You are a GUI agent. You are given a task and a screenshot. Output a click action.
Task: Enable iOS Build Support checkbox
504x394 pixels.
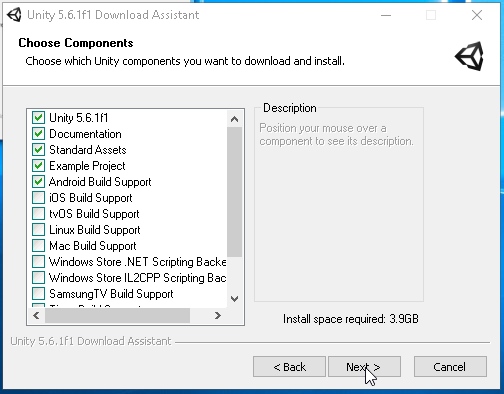(38, 198)
